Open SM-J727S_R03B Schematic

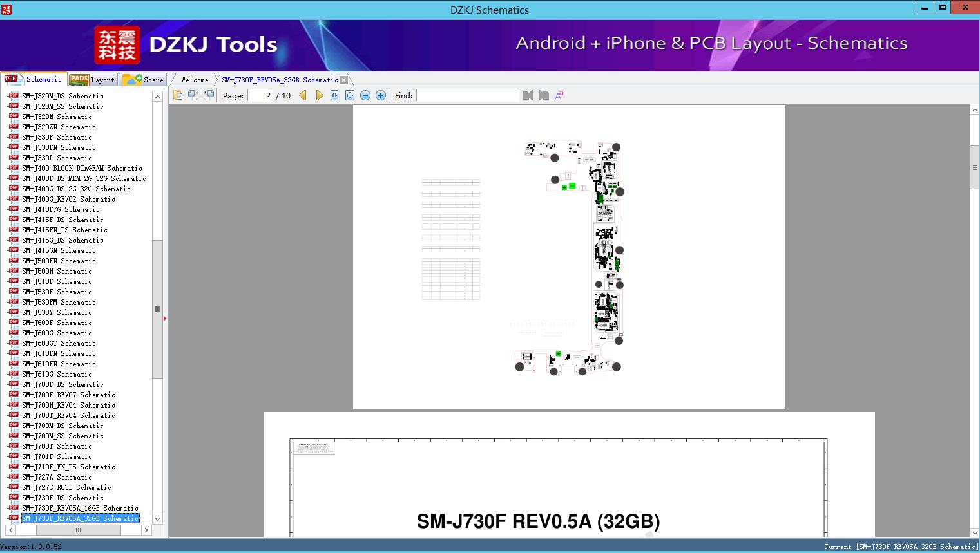click(x=66, y=487)
